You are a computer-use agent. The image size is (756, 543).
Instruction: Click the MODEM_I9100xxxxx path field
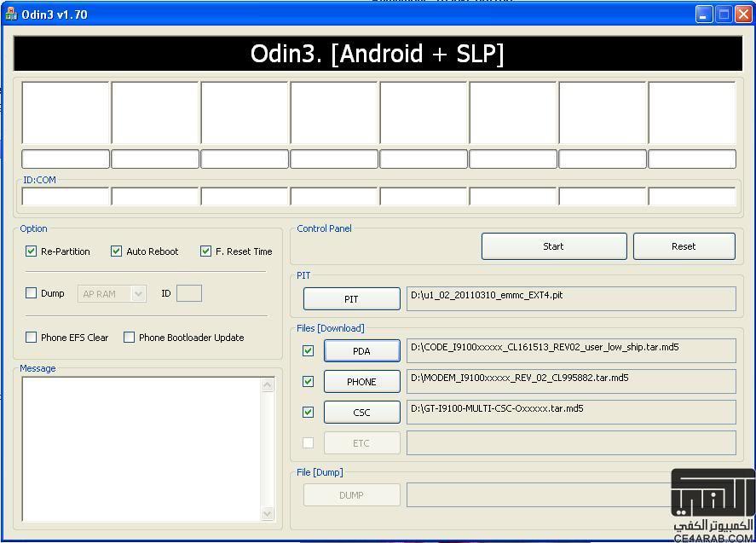point(571,381)
